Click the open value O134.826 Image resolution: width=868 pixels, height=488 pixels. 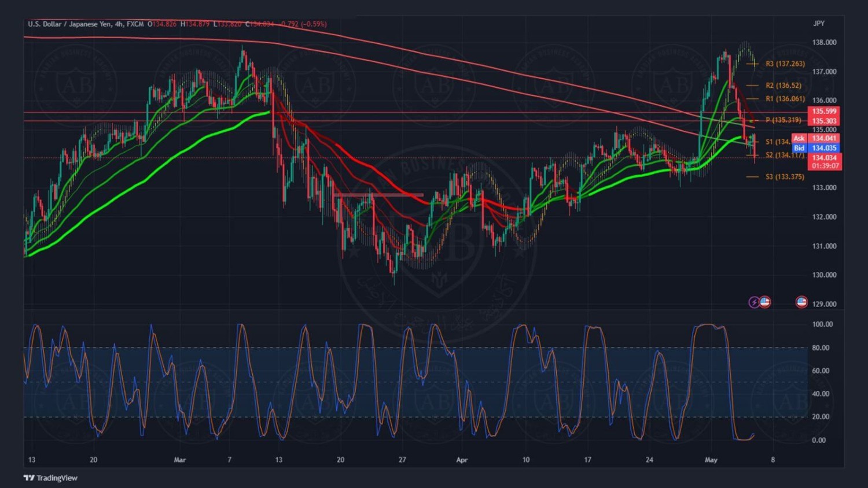162,24
